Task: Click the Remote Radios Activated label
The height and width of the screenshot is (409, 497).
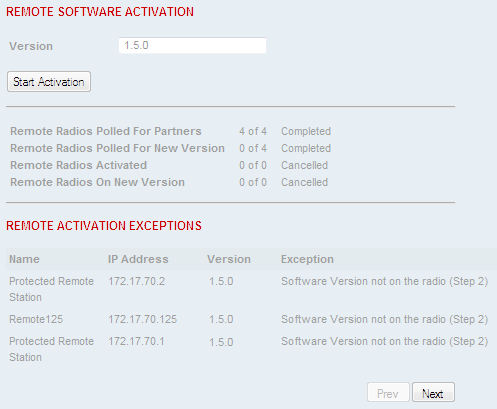Action: pos(78,165)
